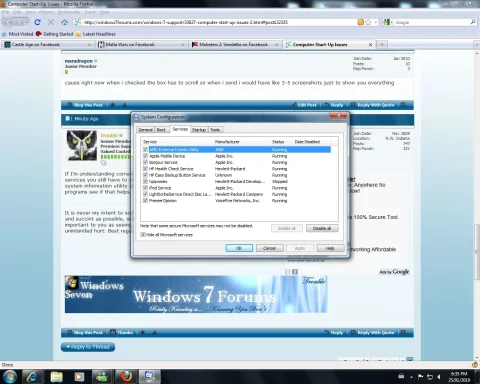The height and width of the screenshot is (384, 480).
Task: Open the General tab in System Configuration
Action: pos(145,130)
